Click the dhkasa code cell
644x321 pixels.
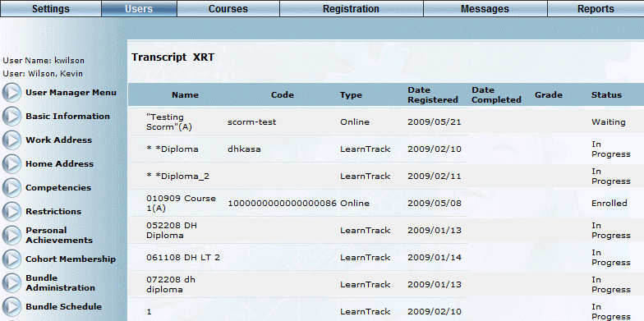[x=244, y=149]
